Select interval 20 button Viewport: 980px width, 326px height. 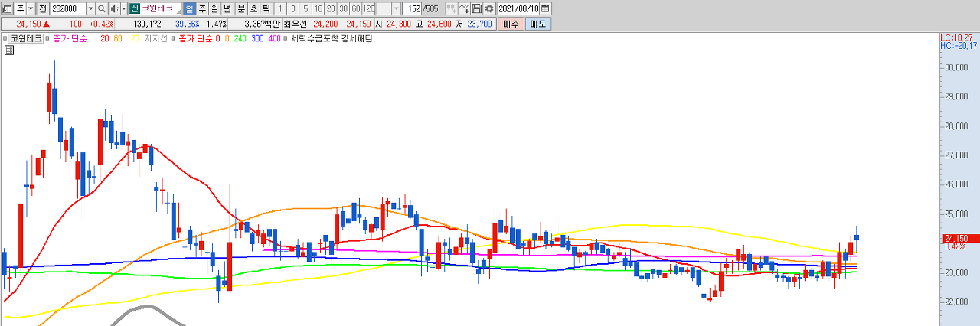pos(331,8)
